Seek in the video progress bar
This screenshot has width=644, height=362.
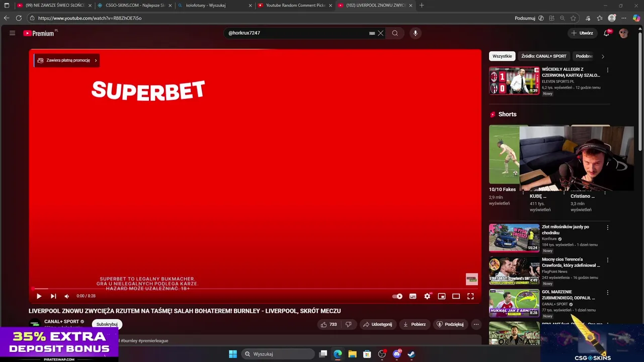click(x=255, y=289)
